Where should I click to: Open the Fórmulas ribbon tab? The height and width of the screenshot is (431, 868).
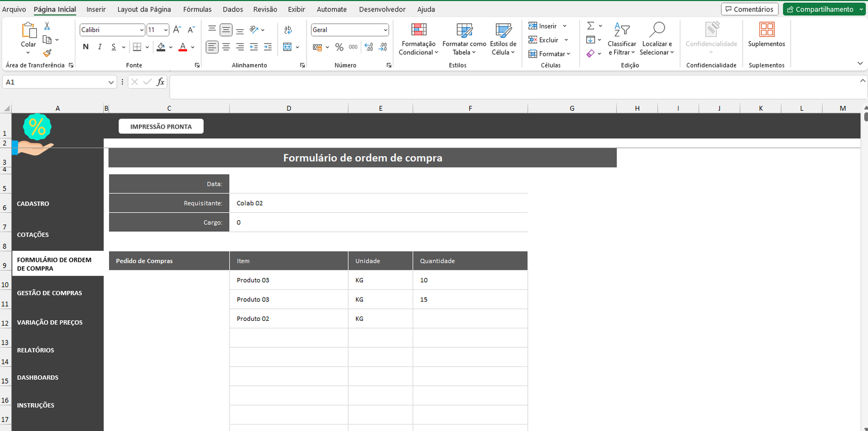[x=197, y=9]
